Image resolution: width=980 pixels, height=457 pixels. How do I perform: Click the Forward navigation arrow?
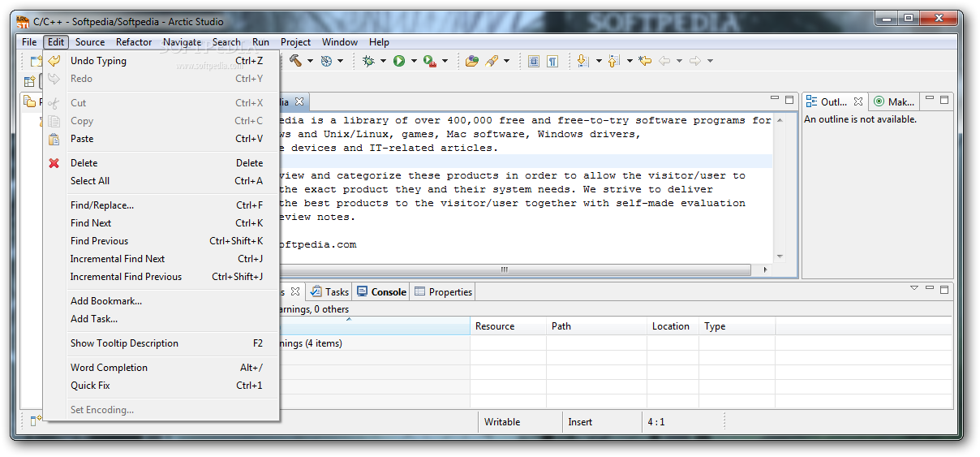point(695,61)
